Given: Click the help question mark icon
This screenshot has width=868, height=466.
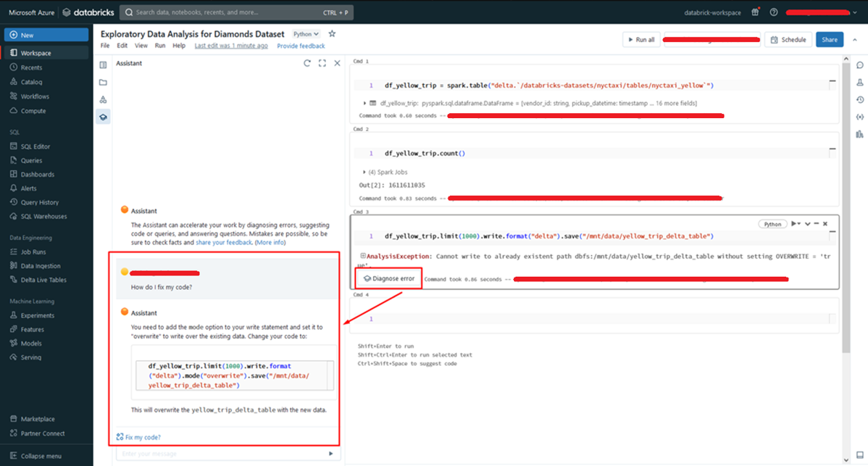Looking at the screenshot, I should click(774, 12).
